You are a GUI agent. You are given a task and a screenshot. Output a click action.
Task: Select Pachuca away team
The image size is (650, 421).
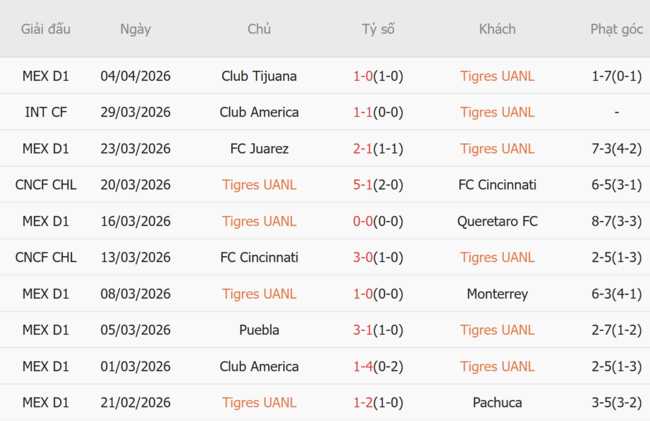pyautogui.click(x=497, y=402)
